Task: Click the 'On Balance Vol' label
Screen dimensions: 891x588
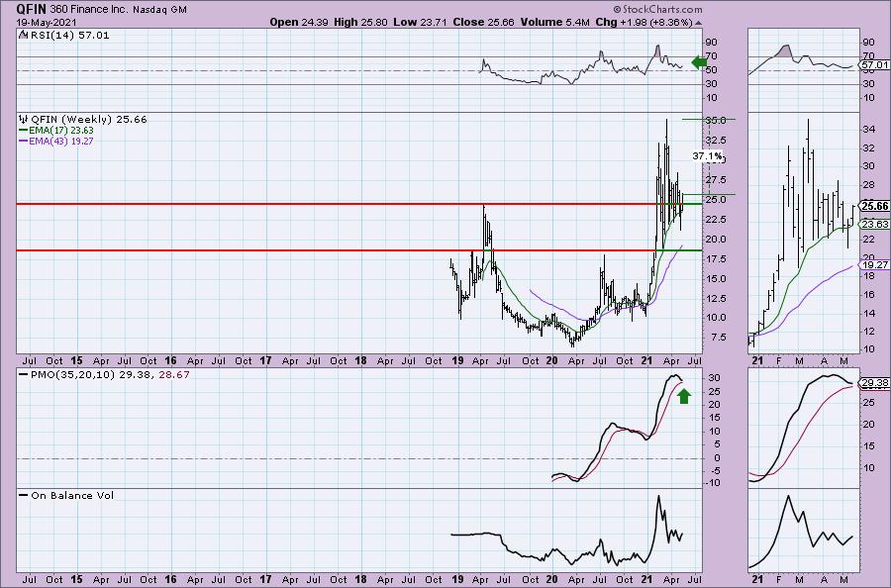Action: click(x=72, y=495)
